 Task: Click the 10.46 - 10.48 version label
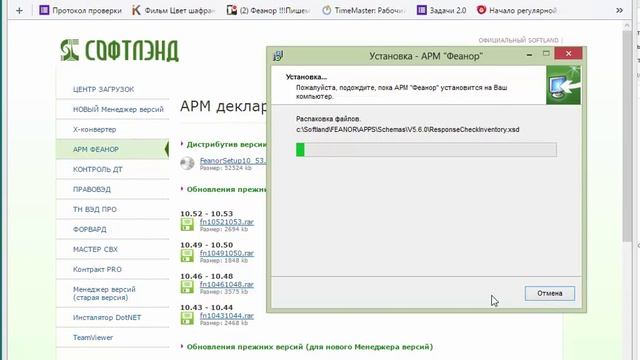[x=207, y=276]
